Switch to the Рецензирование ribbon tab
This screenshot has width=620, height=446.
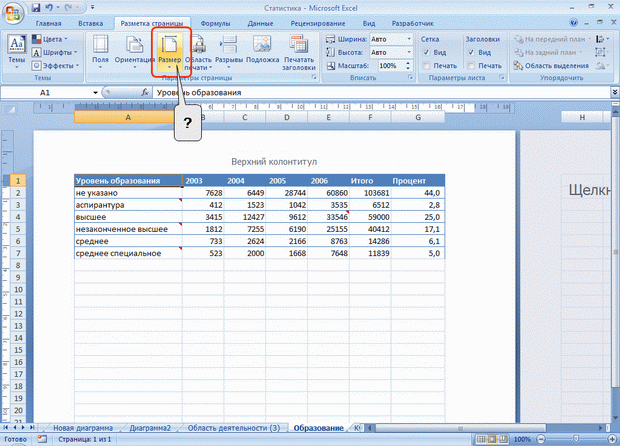click(x=318, y=23)
